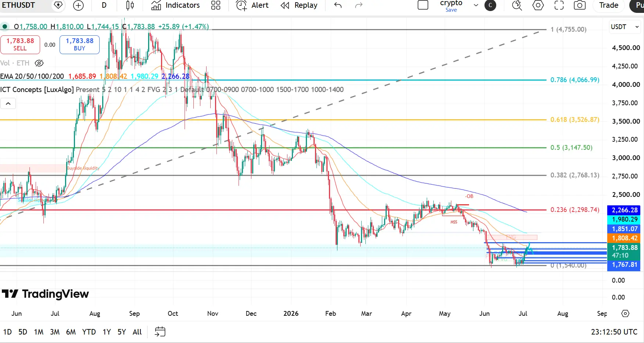Open the layout templates grid icon
The height and width of the screenshot is (343, 644).
click(216, 5)
